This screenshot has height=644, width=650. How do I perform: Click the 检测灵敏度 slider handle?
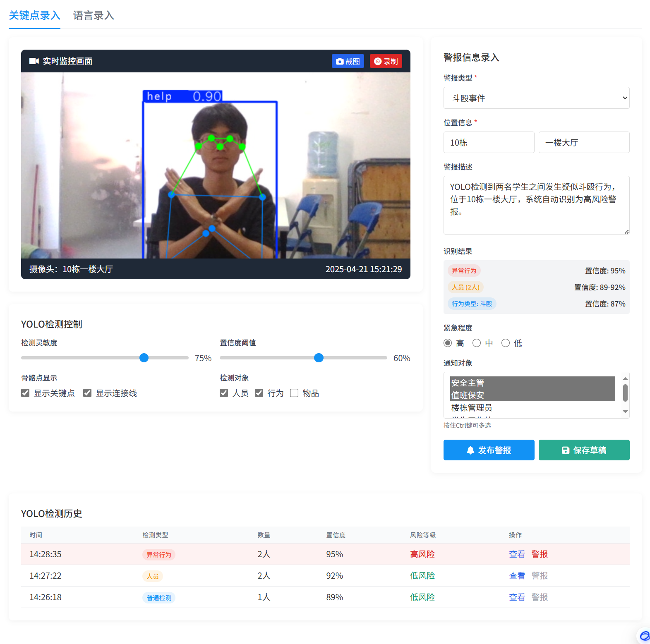pyautogui.click(x=144, y=358)
